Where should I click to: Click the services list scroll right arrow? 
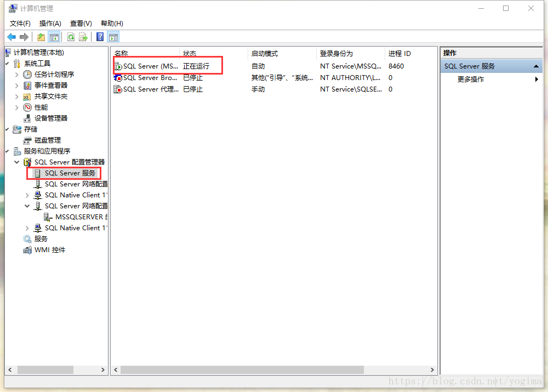[x=432, y=370]
